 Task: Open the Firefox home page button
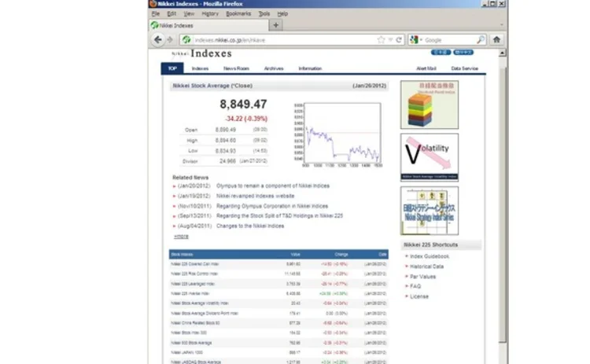coord(496,39)
